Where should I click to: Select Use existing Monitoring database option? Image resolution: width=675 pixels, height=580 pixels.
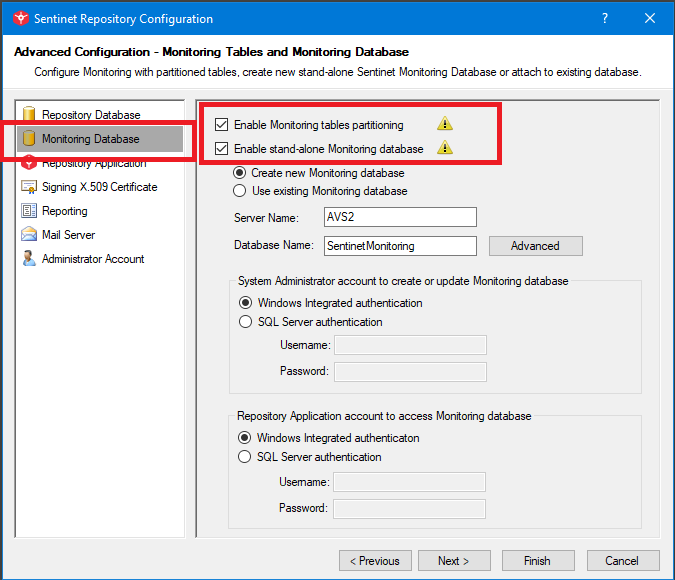pos(239,191)
